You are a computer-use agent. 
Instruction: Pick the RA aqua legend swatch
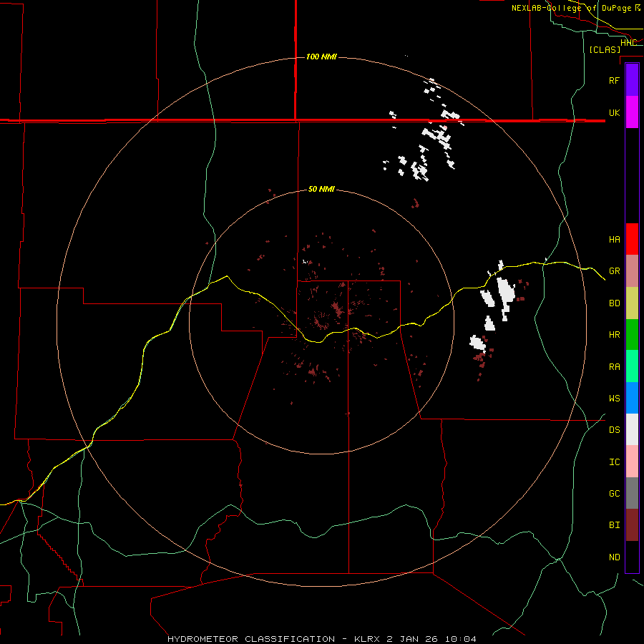point(632,366)
